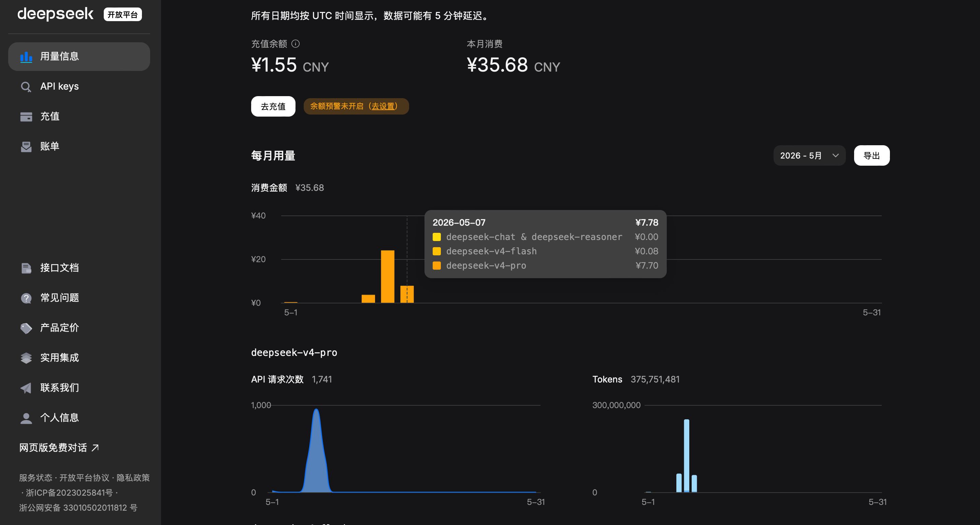Viewport: 980px width, 525px height.
Task: Click the 去充值 button
Action: [273, 106]
